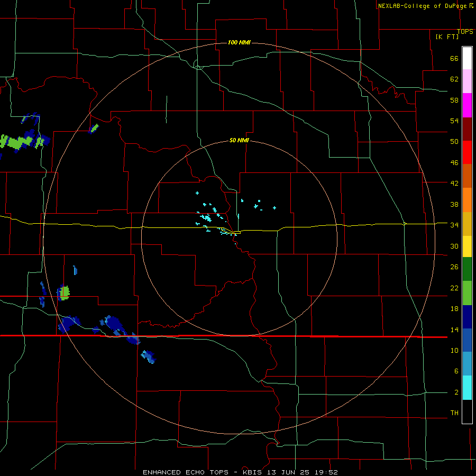Click the legend label "TH"
Image resolution: width=476 pixels, height=476 pixels.
coord(454,413)
